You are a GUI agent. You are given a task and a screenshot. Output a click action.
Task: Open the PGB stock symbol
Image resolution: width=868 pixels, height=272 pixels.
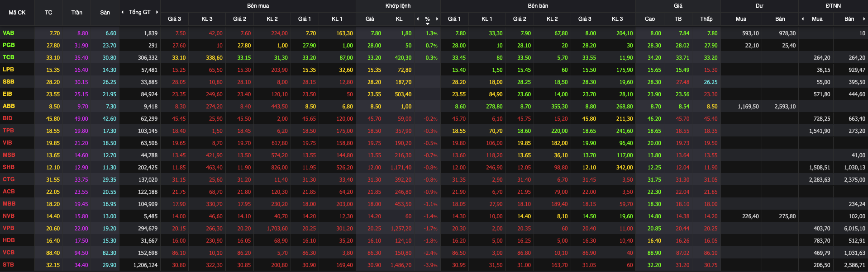coord(9,45)
